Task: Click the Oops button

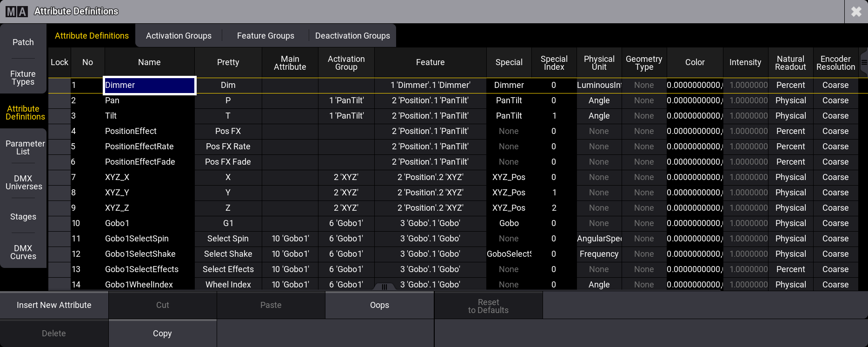Action: [379, 305]
